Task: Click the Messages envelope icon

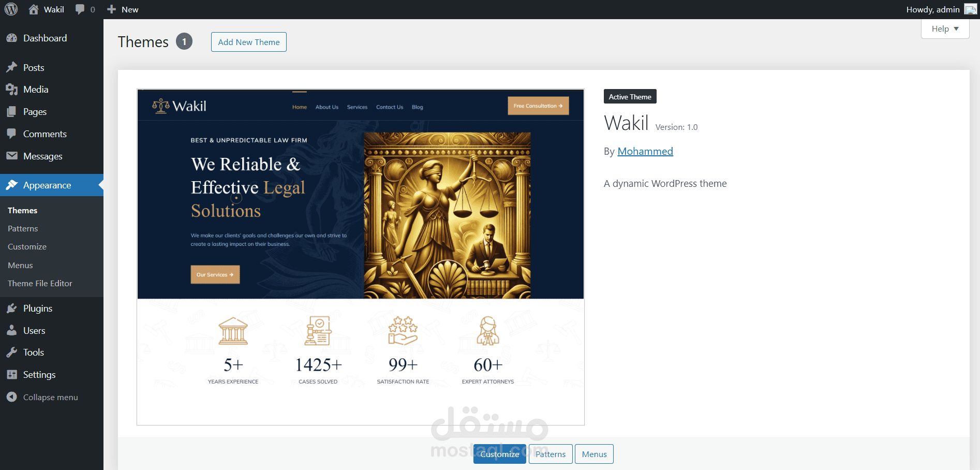Action: [12, 156]
